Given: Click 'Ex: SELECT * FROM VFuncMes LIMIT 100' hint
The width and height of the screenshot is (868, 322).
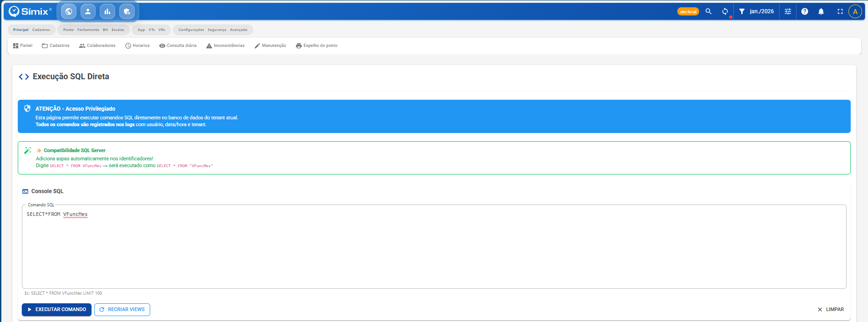Looking at the screenshot, I should click(63, 293).
